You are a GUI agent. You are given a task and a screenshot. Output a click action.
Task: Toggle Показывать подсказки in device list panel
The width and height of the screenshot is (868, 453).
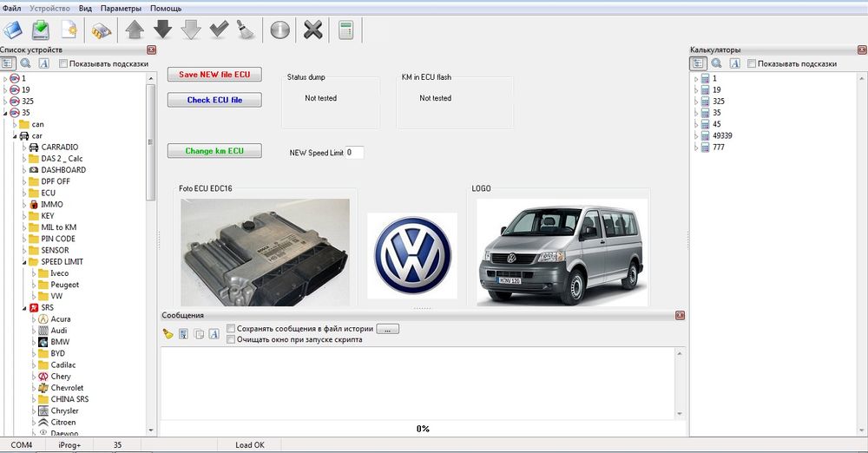[63, 63]
